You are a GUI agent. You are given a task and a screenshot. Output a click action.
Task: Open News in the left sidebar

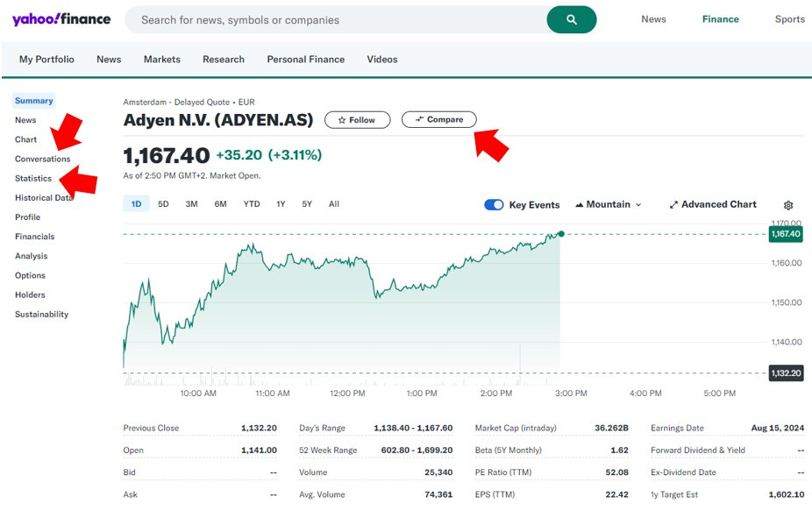[x=25, y=120]
